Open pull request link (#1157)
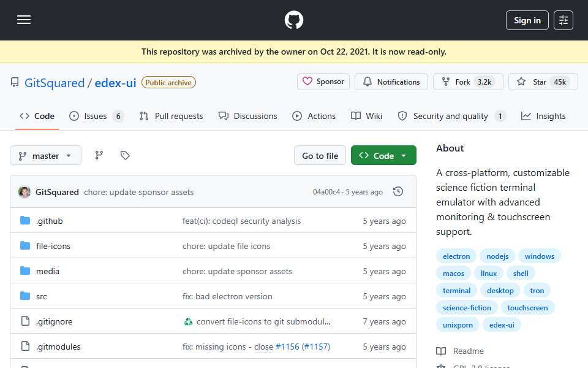 click(316, 347)
